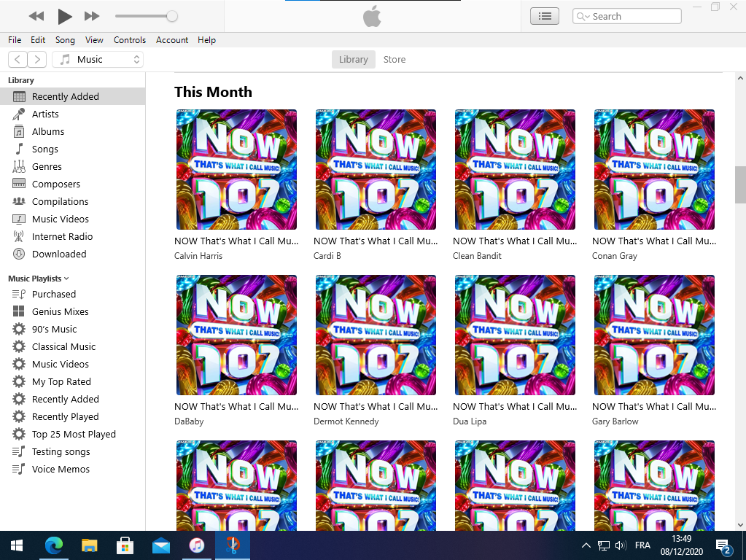Click the Play button
The image size is (746, 560).
[64, 17]
